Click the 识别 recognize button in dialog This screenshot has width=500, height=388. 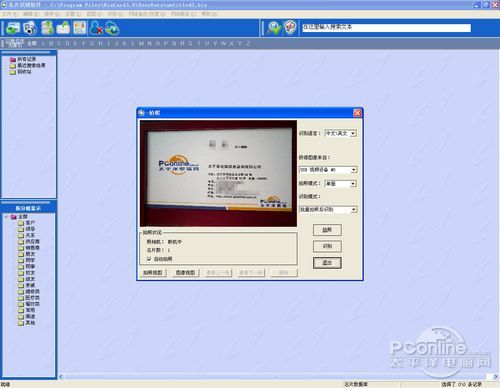pos(327,246)
